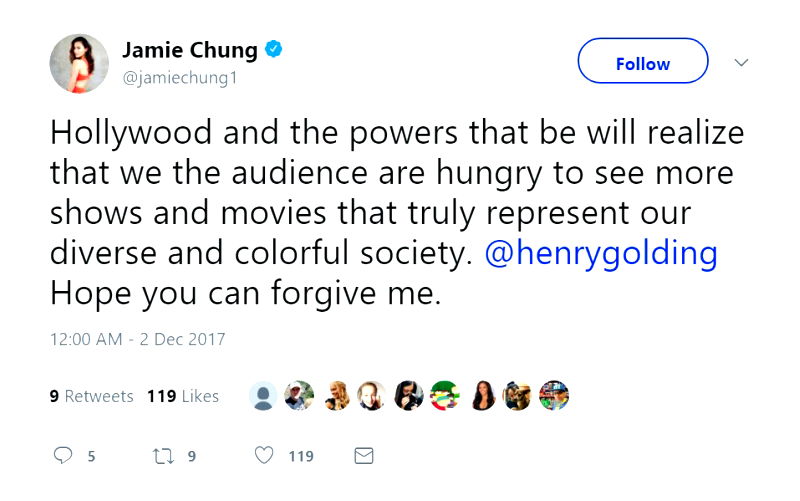
Task: Click Jamie Chung's profile picture
Action: pyautogui.click(x=79, y=63)
